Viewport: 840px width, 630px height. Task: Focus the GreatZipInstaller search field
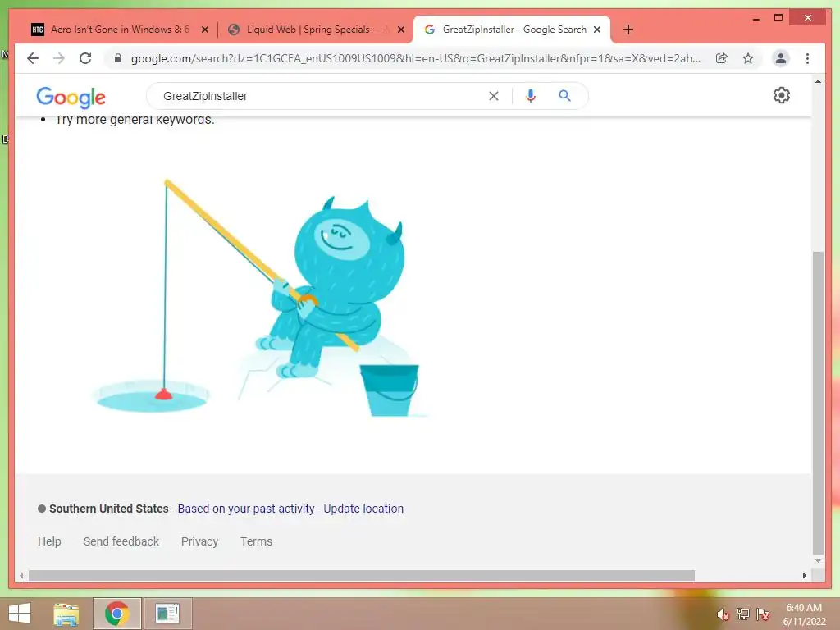322,96
